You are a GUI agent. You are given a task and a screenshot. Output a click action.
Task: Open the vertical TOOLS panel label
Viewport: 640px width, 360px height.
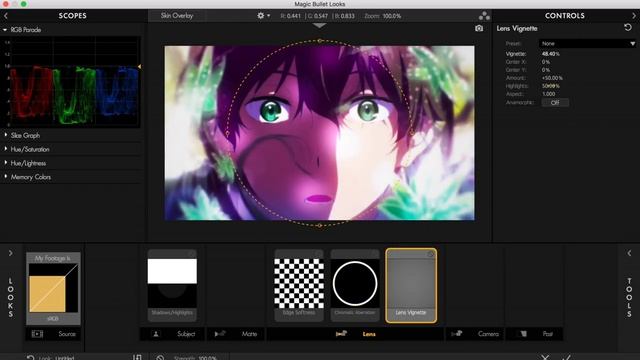pyautogui.click(x=629, y=298)
